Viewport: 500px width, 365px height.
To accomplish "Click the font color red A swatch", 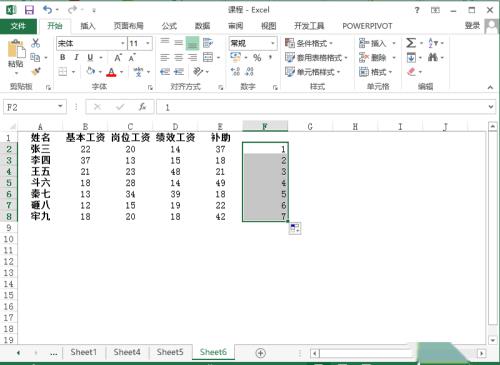I will pyautogui.click(x=111, y=72).
